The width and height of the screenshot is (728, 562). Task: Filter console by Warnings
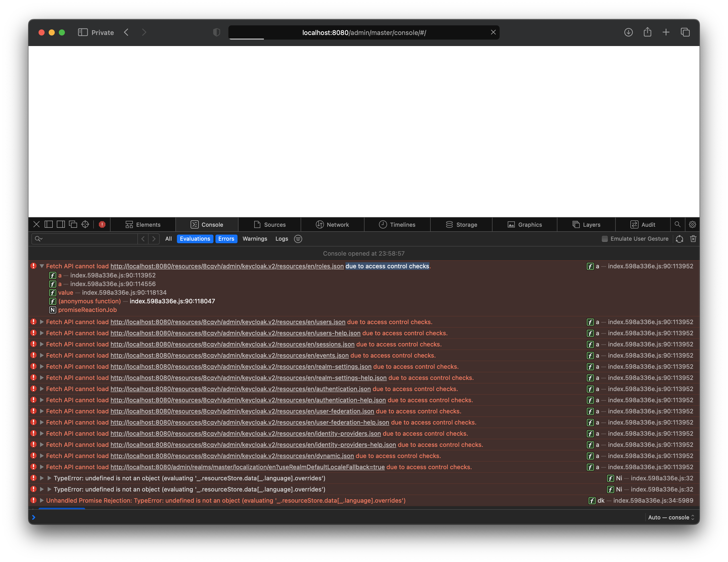[x=255, y=239]
